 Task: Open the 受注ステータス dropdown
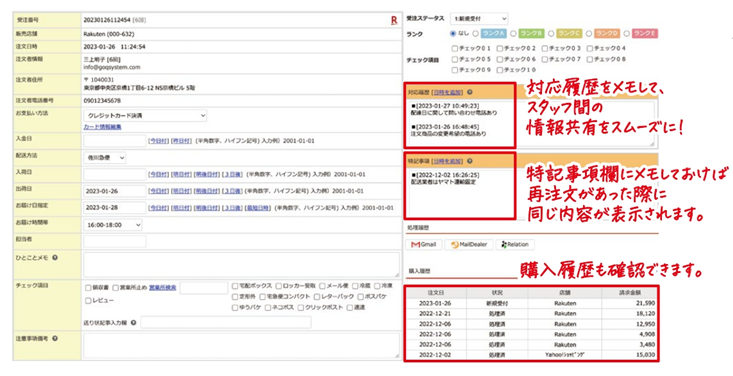coord(479,19)
